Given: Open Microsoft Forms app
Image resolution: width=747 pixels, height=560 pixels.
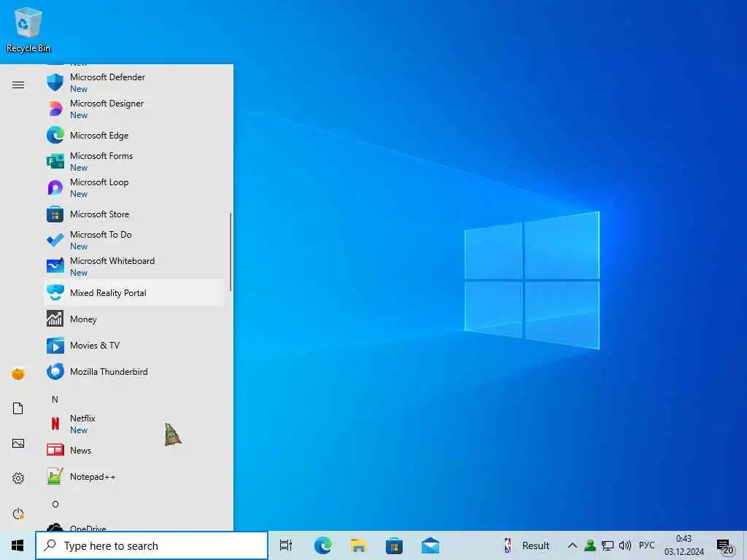Looking at the screenshot, I should pos(135,161).
